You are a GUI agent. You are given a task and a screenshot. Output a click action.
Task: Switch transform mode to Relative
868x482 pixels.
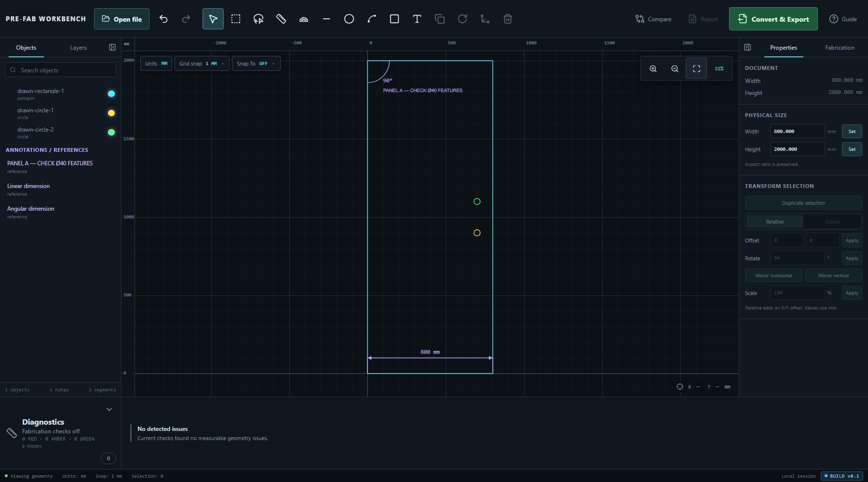point(775,222)
